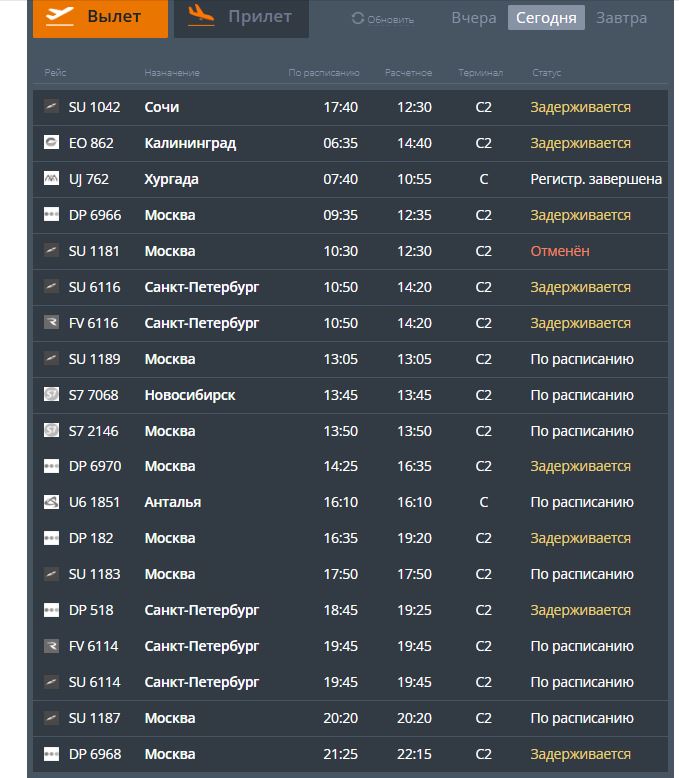Click the airline logo for DP 6966
679x778 pixels.
[x=51, y=214]
